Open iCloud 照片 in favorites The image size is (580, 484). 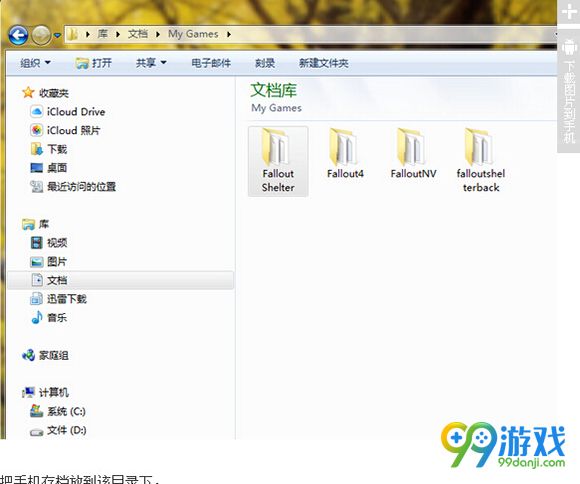tap(73, 131)
